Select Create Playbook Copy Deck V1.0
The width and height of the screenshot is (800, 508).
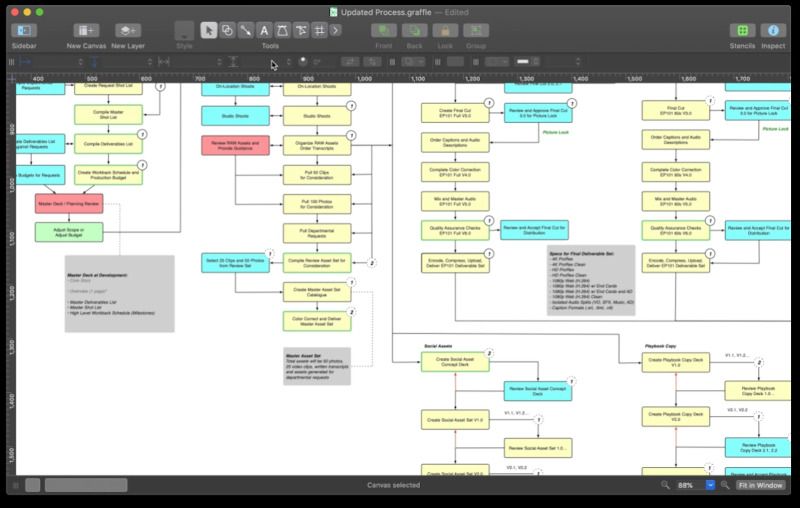coord(676,362)
